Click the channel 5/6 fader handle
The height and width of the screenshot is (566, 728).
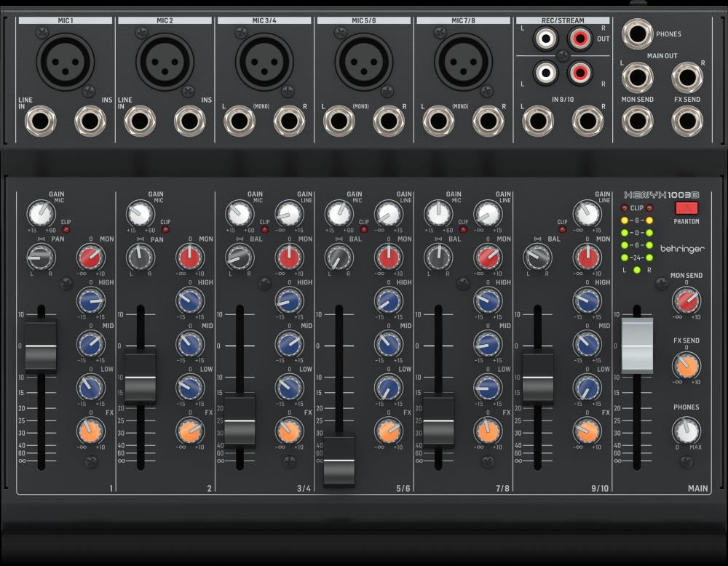339,460
